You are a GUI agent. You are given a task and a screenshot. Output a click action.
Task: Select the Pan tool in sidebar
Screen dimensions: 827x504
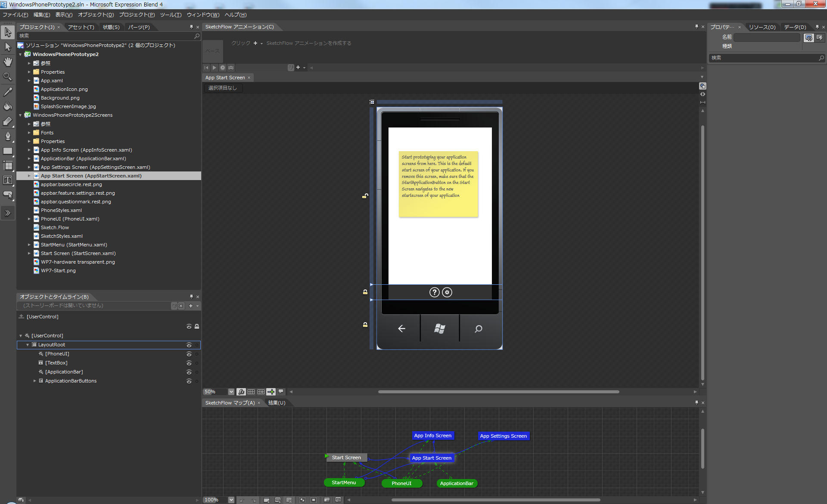tap(8, 62)
